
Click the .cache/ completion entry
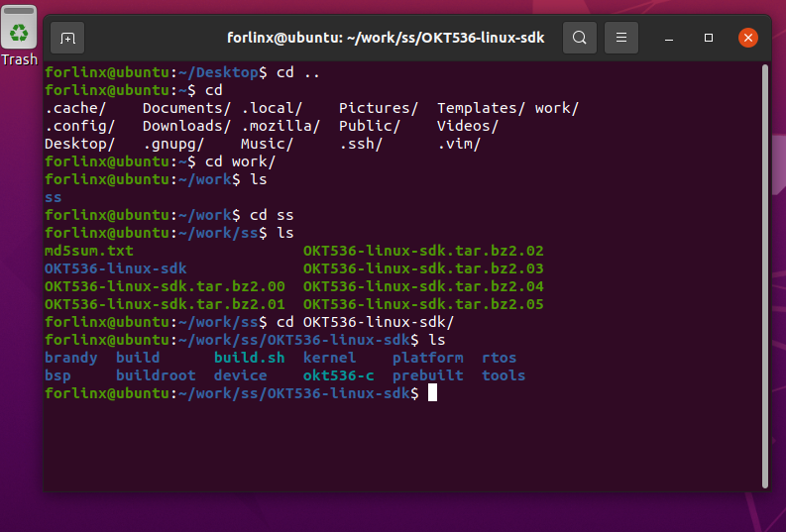75,108
